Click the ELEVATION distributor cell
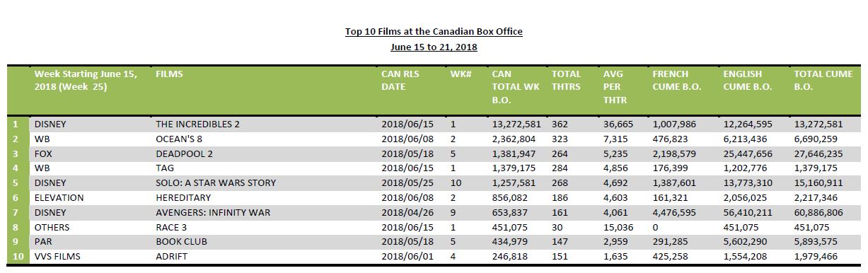Screen dimensions: 868x273 coord(59,197)
